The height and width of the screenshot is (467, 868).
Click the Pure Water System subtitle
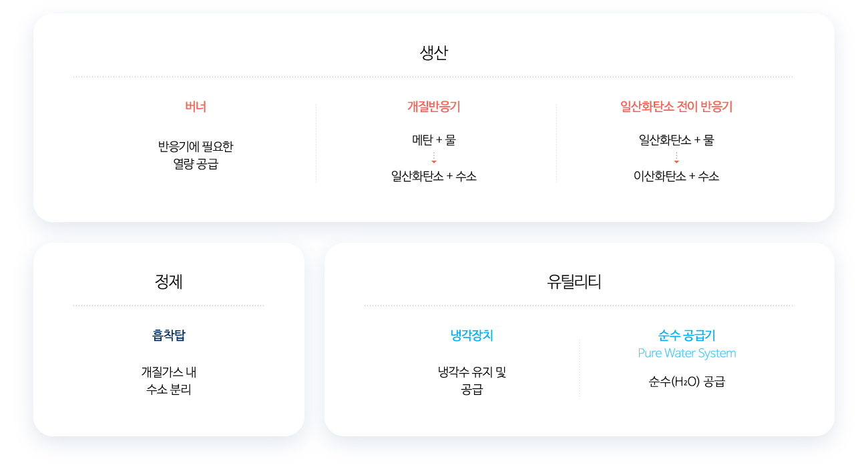(687, 354)
